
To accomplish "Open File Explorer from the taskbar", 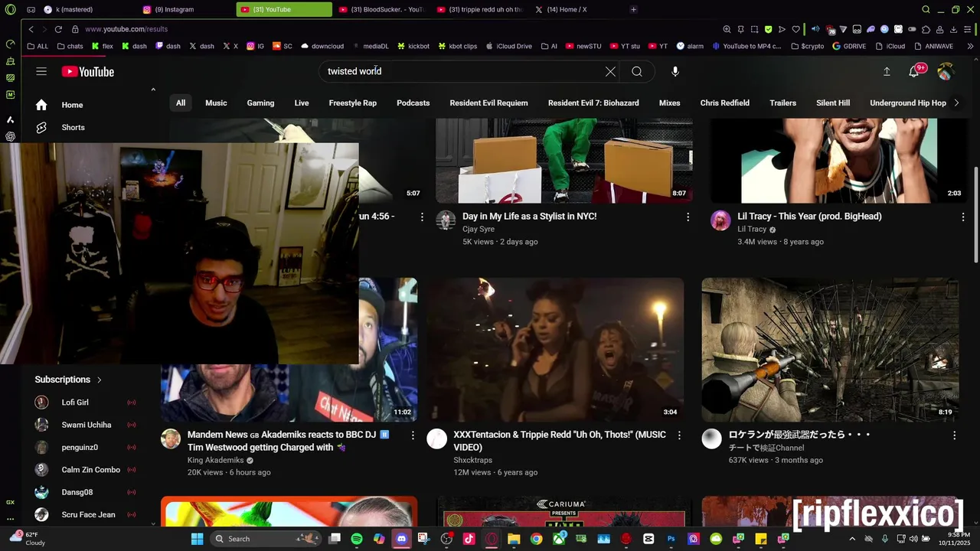I will 514,539.
